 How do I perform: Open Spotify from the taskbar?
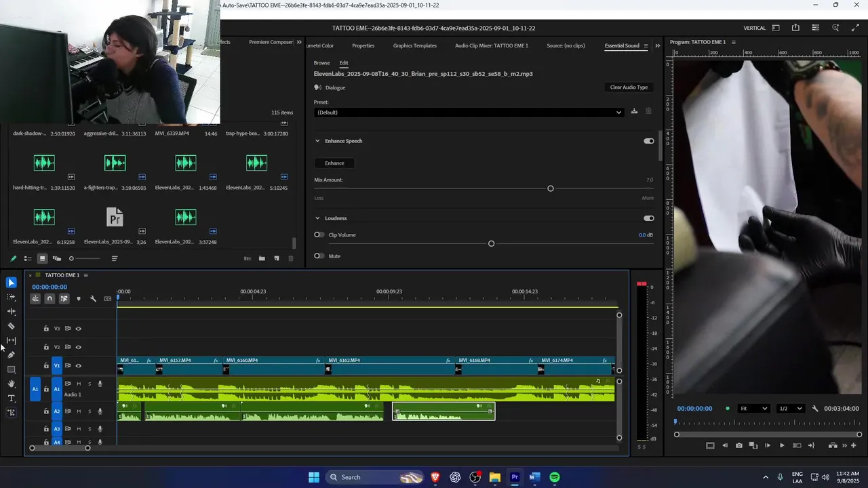click(554, 477)
